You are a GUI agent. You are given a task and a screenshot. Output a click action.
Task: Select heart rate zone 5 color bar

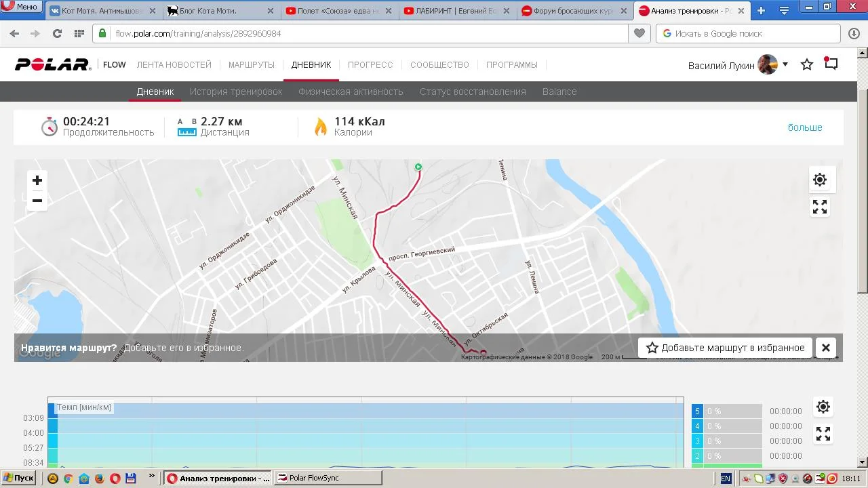pyautogui.click(x=697, y=411)
